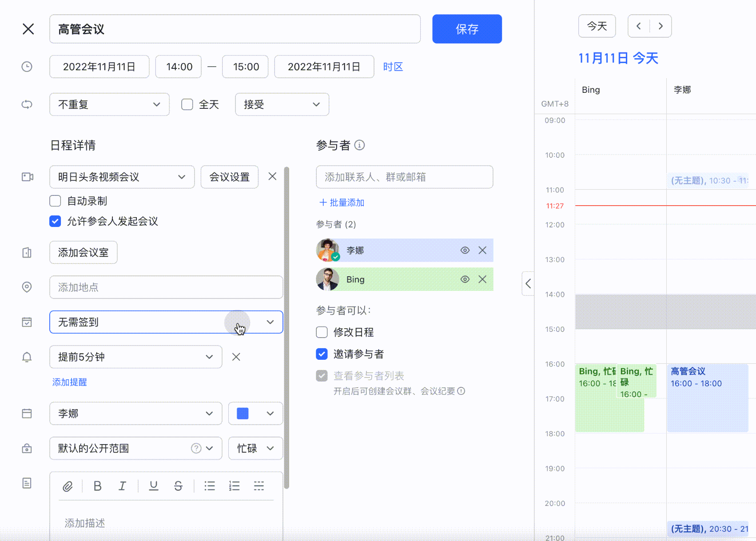Attach a file using the paperclip icon
The image size is (756, 541).
coord(68,486)
